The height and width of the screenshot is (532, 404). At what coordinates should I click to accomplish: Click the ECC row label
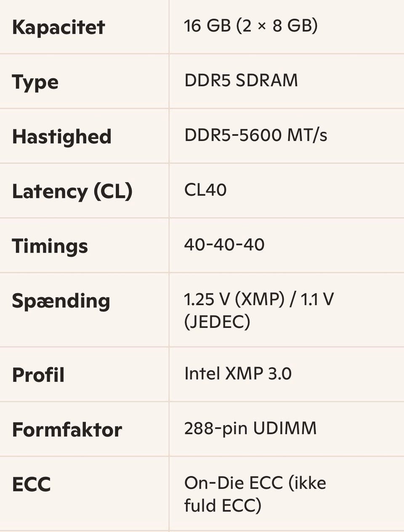[x=31, y=484]
